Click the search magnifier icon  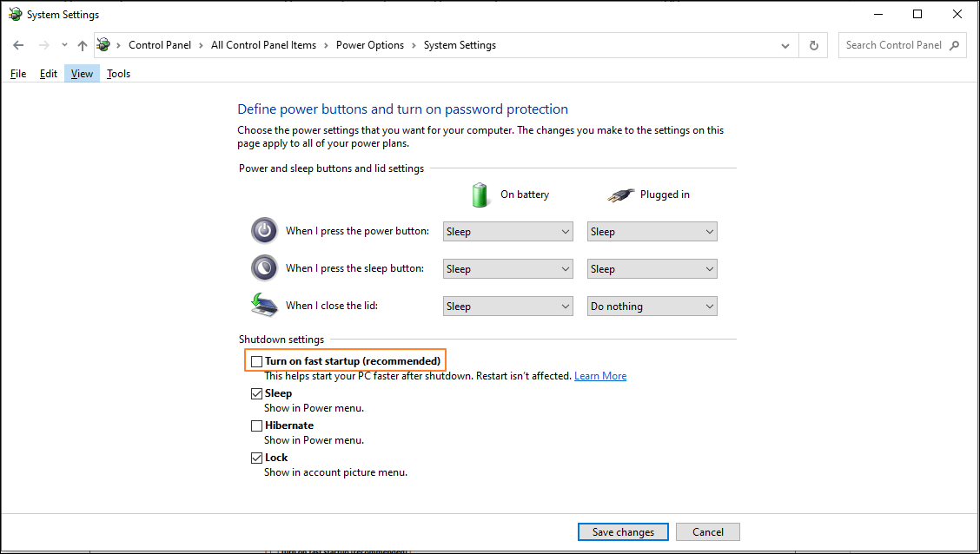pos(954,45)
